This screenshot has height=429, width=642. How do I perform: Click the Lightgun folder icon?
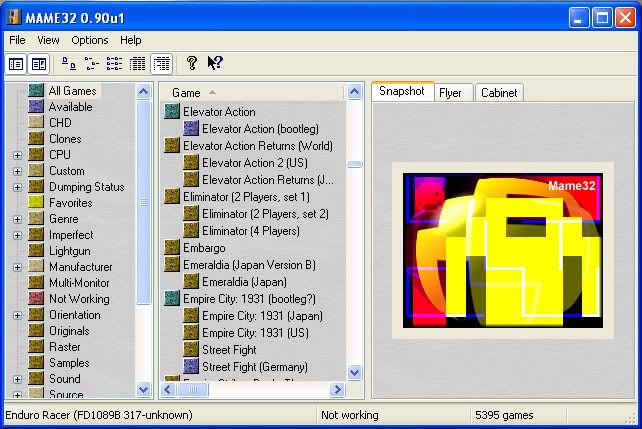pyautogui.click(x=36, y=251)
